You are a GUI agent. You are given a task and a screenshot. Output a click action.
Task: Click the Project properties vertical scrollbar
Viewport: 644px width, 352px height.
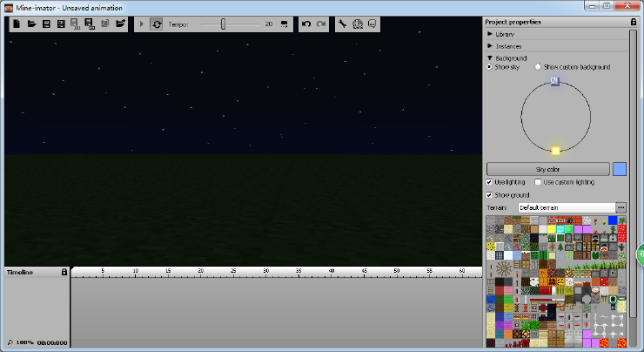[x=633, y=173]
